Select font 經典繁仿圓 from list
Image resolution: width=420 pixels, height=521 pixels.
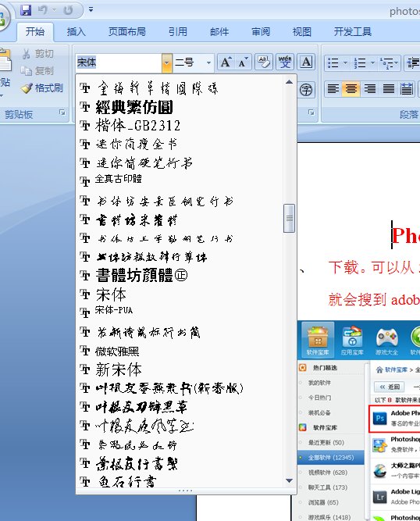(180, 107)
